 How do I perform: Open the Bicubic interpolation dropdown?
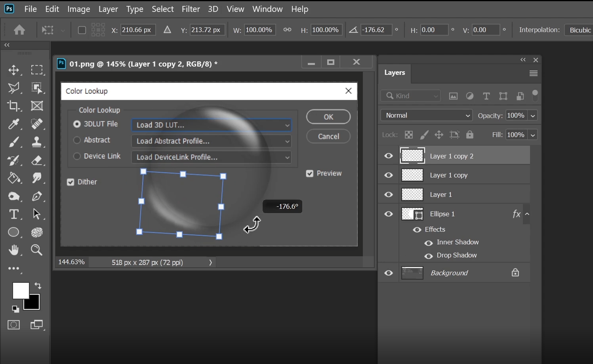pos(579,30)
